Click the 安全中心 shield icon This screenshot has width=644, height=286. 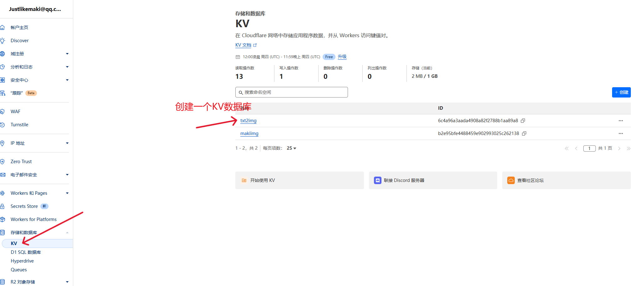click(x=2, y=80)
